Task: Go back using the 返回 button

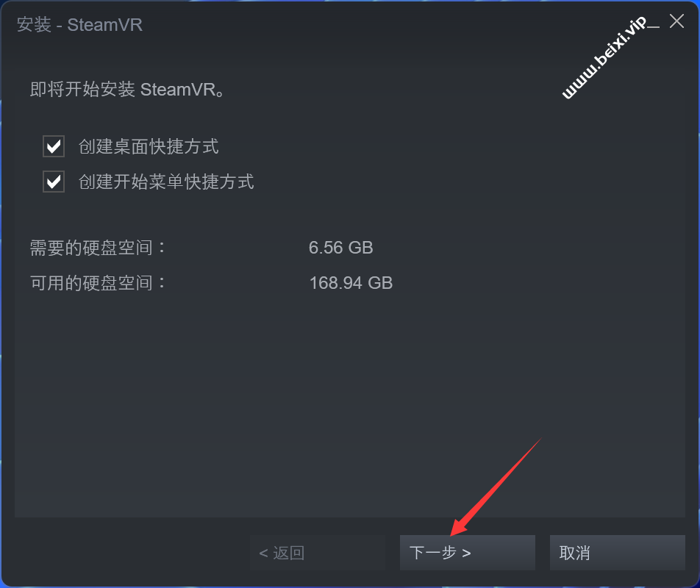Action: (318, 553)
